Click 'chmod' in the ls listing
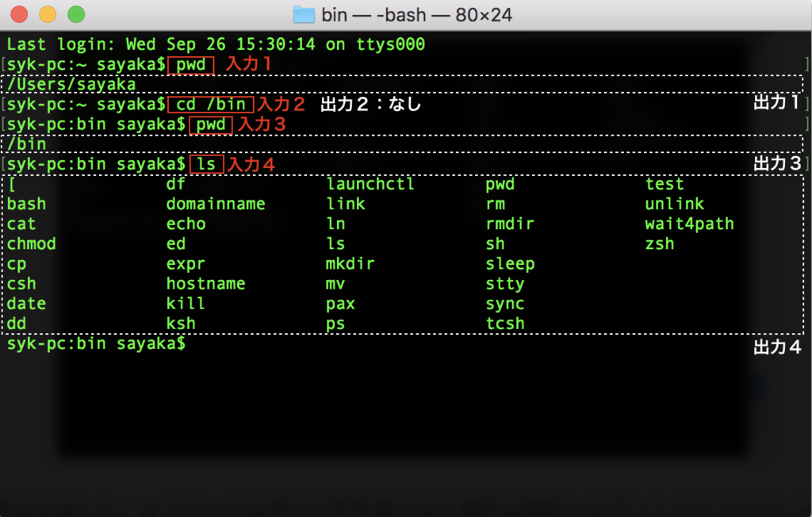The width and height of the screenshot is (812, 517). point(31,244)
